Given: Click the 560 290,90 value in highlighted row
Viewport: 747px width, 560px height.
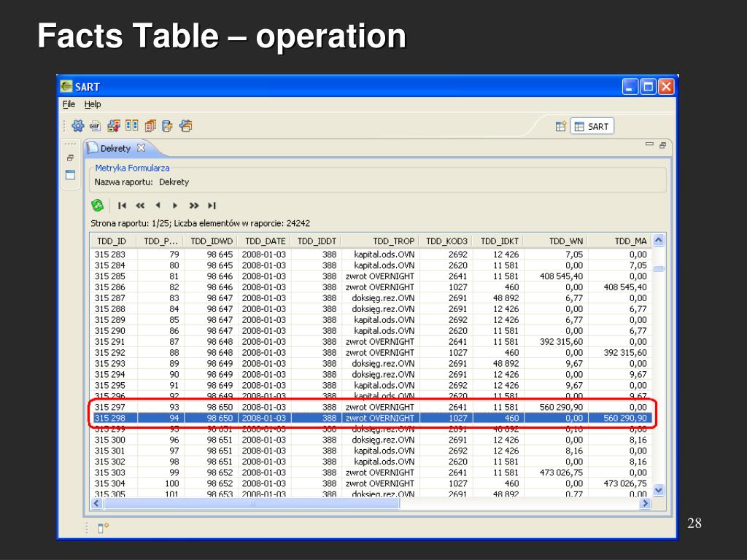Looking at the screenshot, I should tap(625, 418).
